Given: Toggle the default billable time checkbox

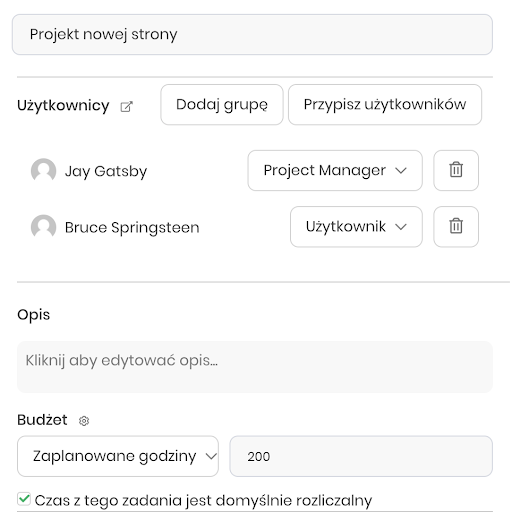Looking at the screenshot, I should coord(24,499).
